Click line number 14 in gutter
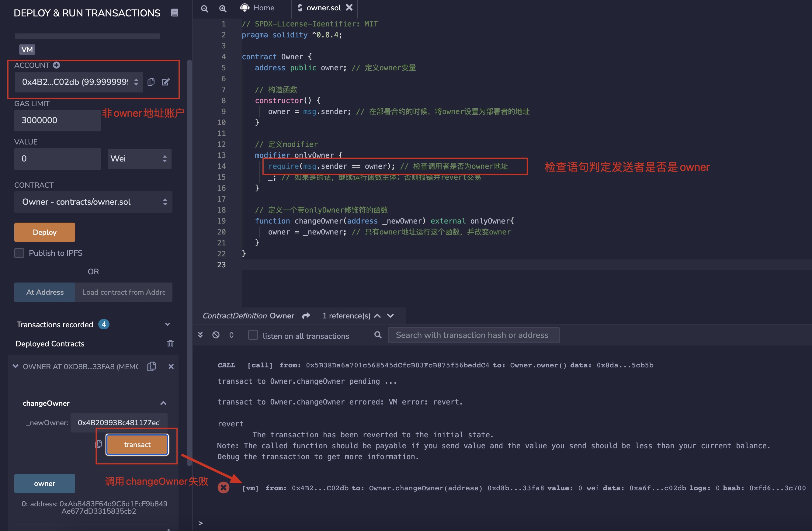This screenshot has width=812, height=531. click(x=221, y=166)
